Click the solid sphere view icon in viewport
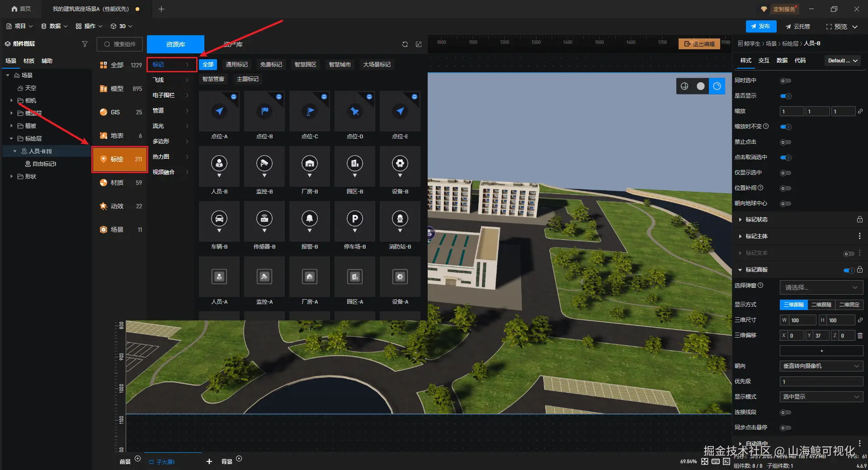The height and width of the screenshot is (470, 868). click(x=701, y=86)
